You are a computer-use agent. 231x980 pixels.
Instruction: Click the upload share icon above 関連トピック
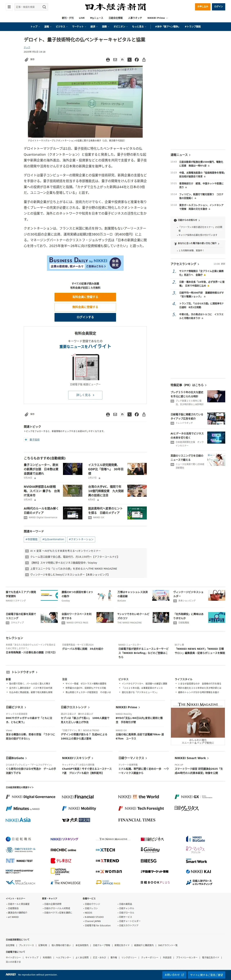(x=144, y=414)
